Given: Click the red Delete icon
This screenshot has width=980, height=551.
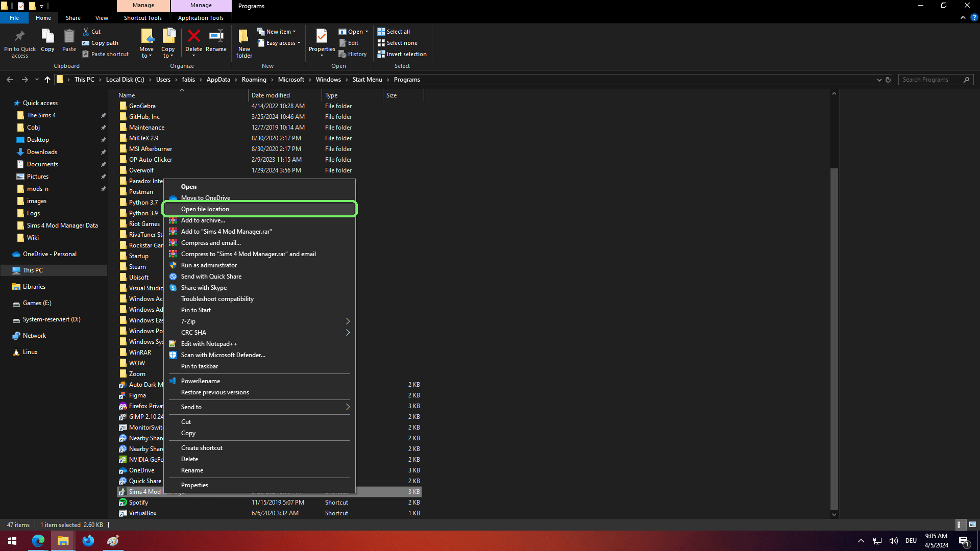Looking at the screenshot, I should 193,36.
